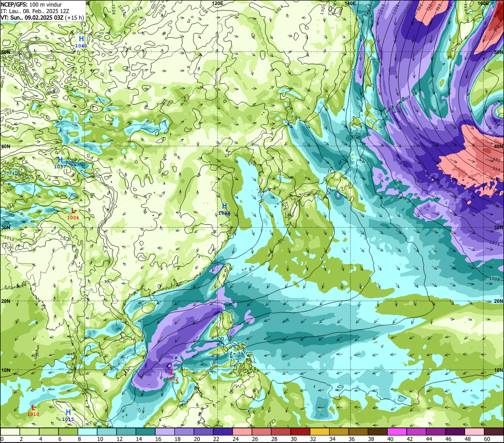This screenshot has height=443, width=504.
Task: Click the red L marker labeled 1006
Action: [x=73, y=211]
